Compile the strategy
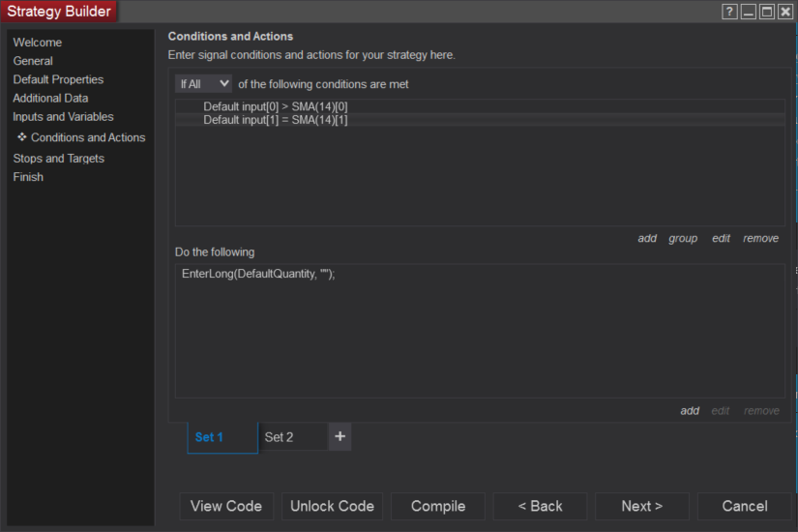The width and height of the screenshot is (798, 532). [x=438, y=506]
